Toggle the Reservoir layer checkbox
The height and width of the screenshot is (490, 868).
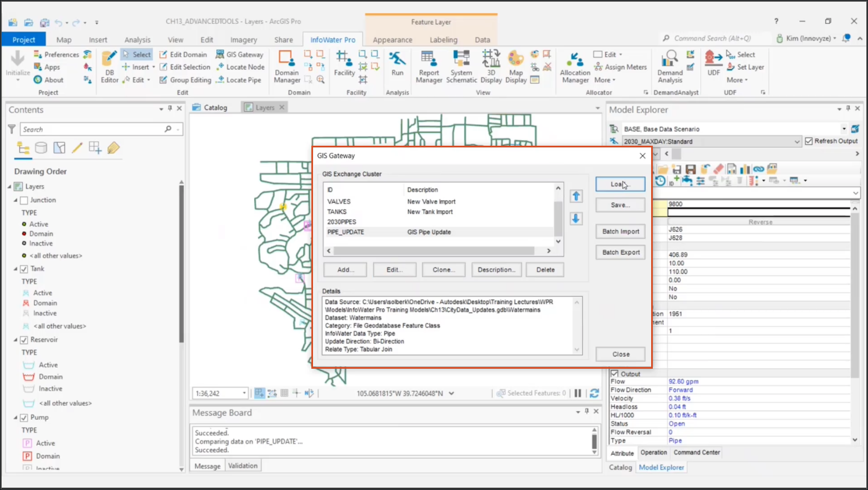[24, 340]
